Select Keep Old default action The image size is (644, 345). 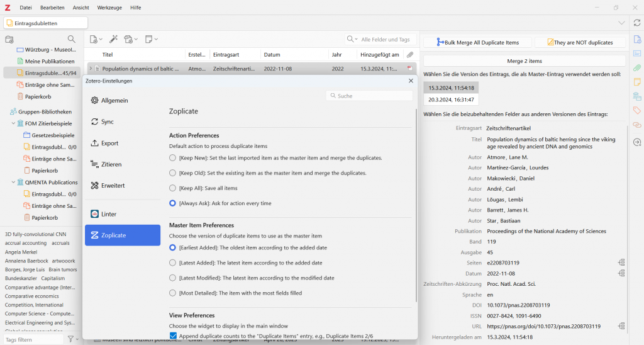tap(172, 173)
